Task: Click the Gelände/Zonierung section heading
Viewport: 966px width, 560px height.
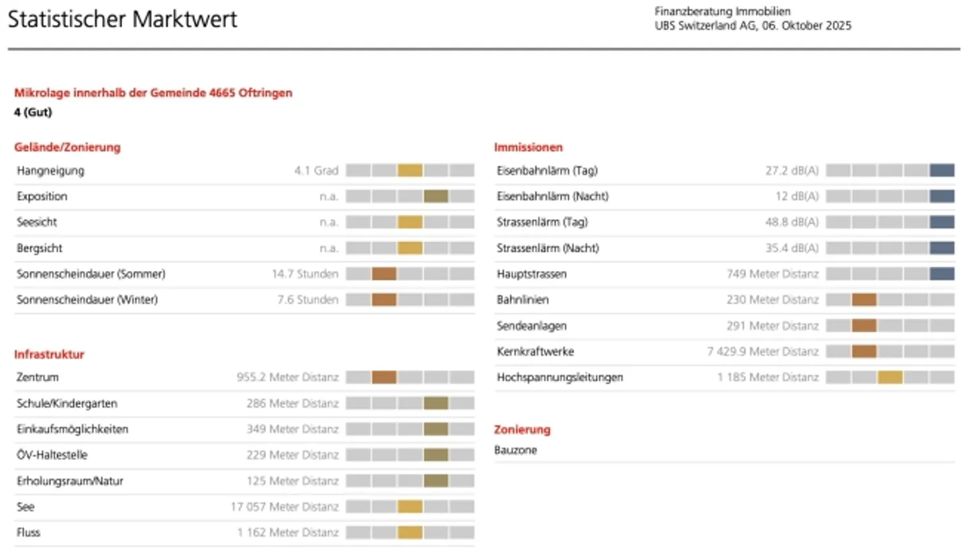Action: click(x=67, y=148)
